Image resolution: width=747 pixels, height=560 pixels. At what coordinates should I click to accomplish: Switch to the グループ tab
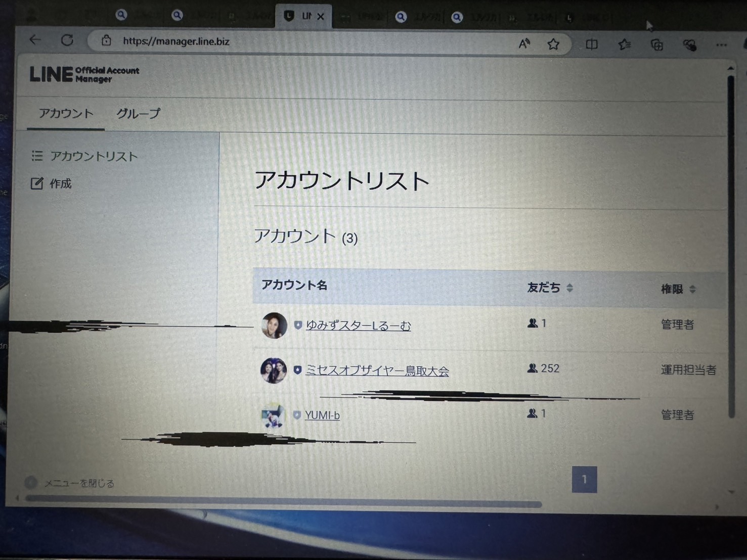coord(138,113)
